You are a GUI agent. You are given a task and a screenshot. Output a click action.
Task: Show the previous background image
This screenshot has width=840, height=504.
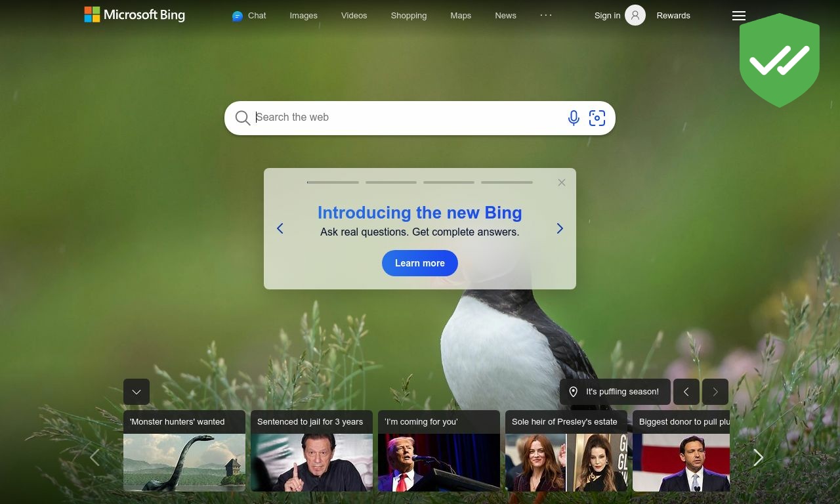click(686, 392)
